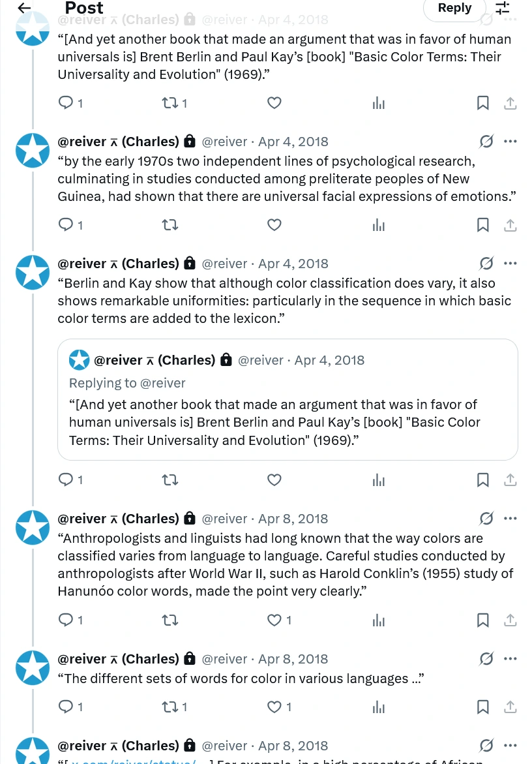
Task: Open the Apr 8, 2018 timestamp on the Hanunóo post
Action: tap(293, 519)
